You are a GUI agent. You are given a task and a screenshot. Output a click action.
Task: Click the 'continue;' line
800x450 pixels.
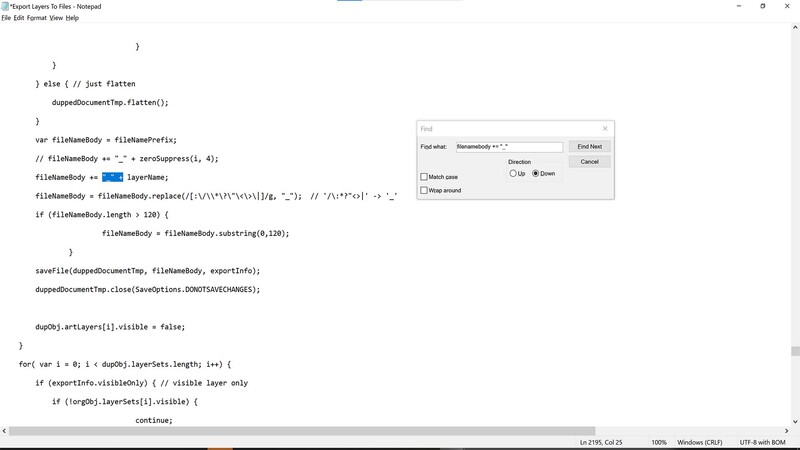[154, 420]
